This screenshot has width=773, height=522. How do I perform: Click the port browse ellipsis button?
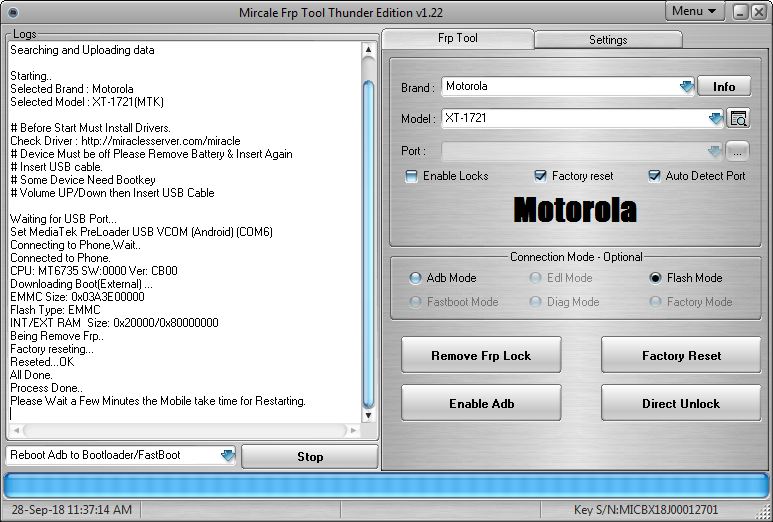737,151
